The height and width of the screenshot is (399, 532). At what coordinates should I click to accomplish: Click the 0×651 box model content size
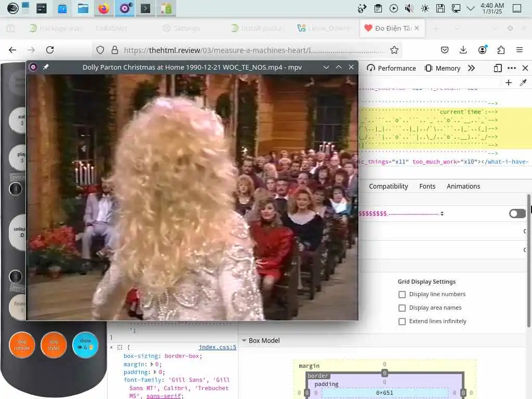[x=384, y=393]
